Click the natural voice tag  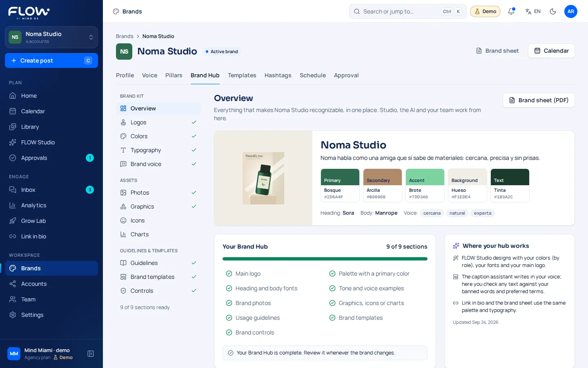coord(457,213)
